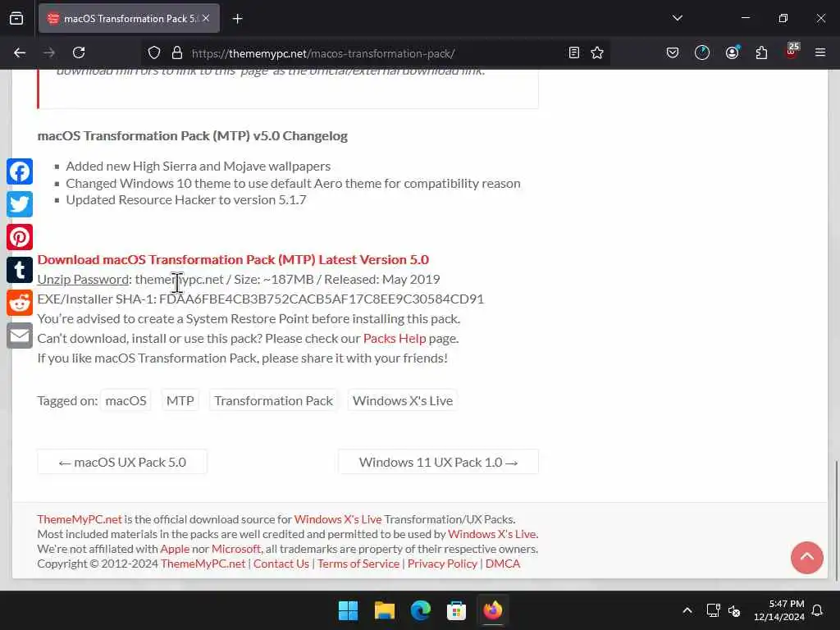Share page by email sidebar icon
Viewport: 840px width, 630px height.
pyautogui.click(x=20, y=336)
